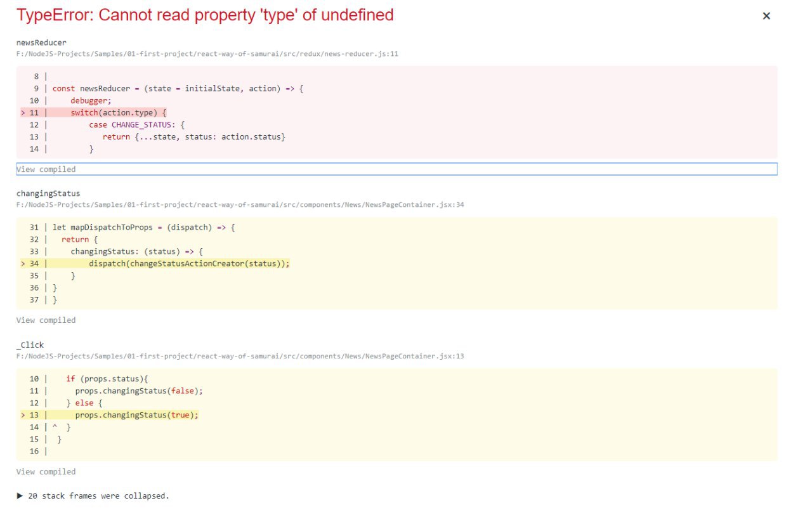
Task: Click highlighted dispatch(changeStatusActionCreator(status)) line
Action: pyautogui.click(x=189, y=263)
